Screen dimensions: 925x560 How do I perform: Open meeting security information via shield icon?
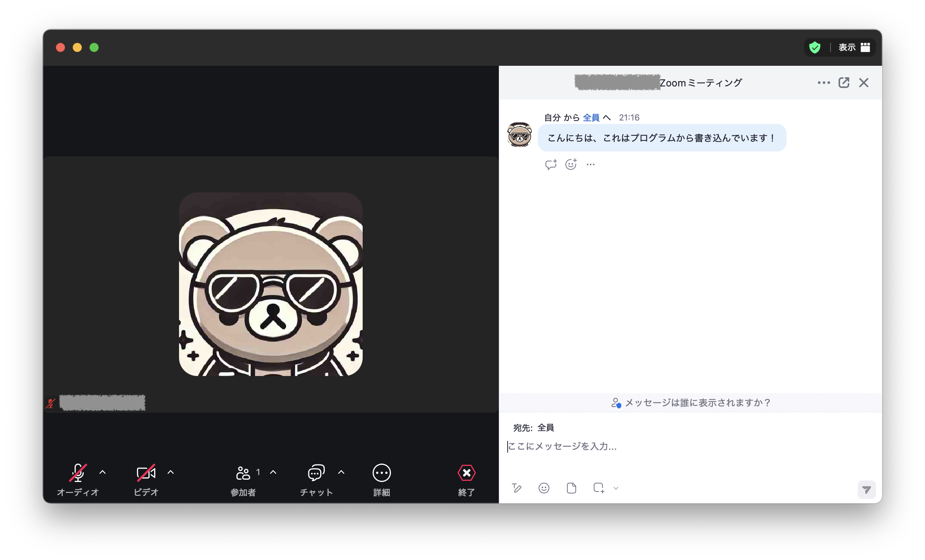click(815, 47)
